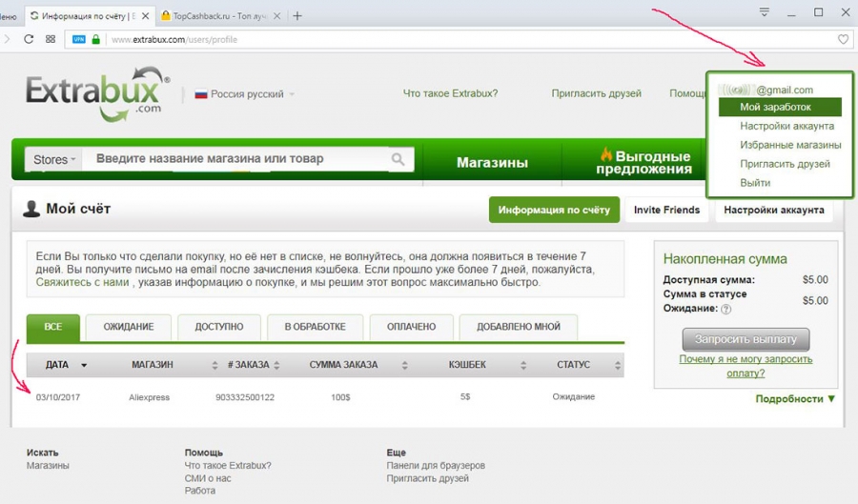Select the ДОБАВЛЕНО МНОЙ tab
This screenshot has height=504, width=858.
click(x=519, y=327)
